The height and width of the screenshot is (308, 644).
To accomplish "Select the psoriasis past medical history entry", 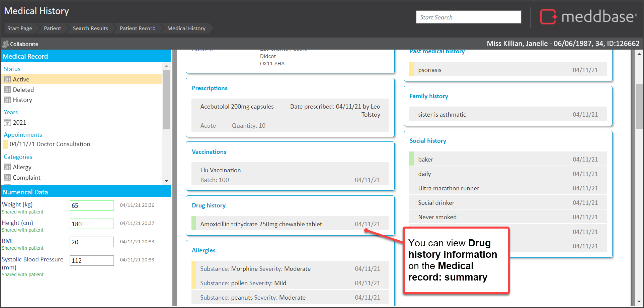I will click(x=429, y=70).
